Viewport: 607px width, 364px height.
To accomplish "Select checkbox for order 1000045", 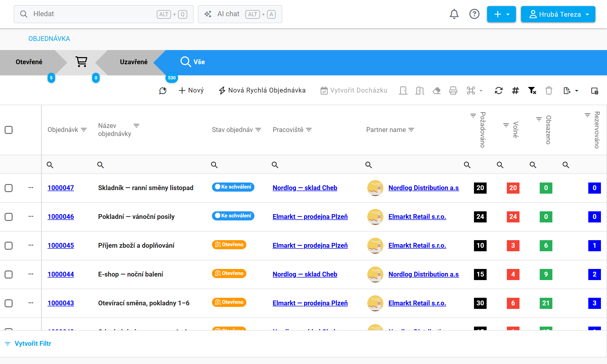I will (x=9, y=245).
